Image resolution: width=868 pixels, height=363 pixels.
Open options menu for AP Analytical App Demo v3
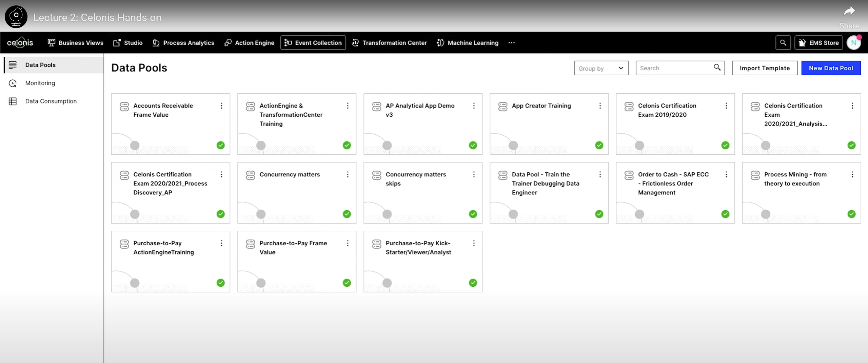pos(474,106)
